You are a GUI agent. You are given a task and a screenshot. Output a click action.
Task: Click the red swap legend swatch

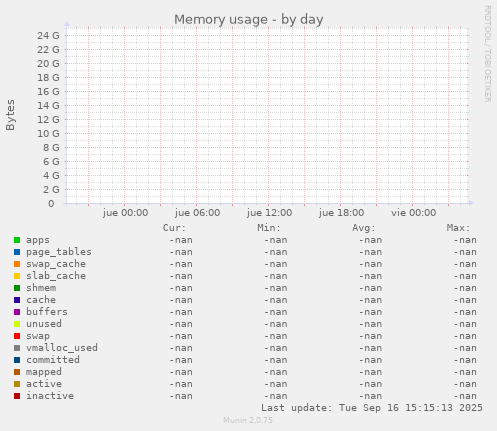click(x=17, y=336)
